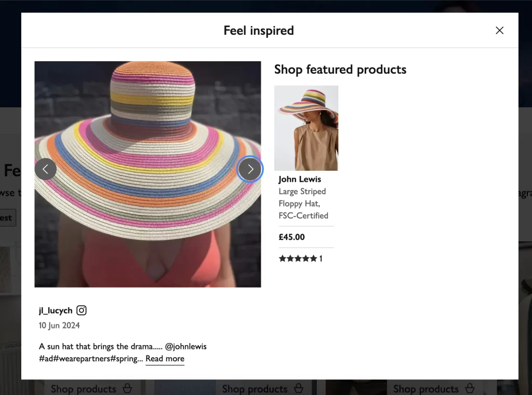Click the basket icon on middle Shop products

298,388
